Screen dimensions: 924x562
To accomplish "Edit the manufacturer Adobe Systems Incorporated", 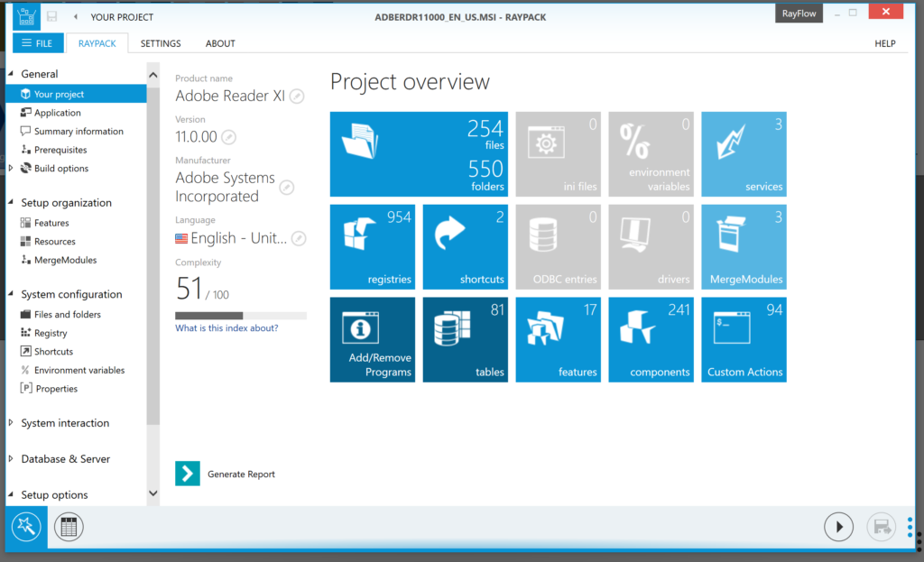I will point(286,188).
